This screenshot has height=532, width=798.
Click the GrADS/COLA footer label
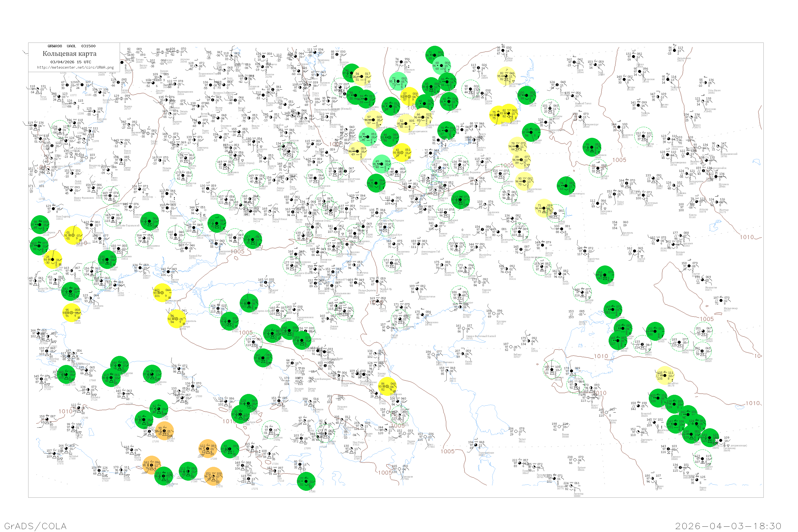click(x=35, y=526)
